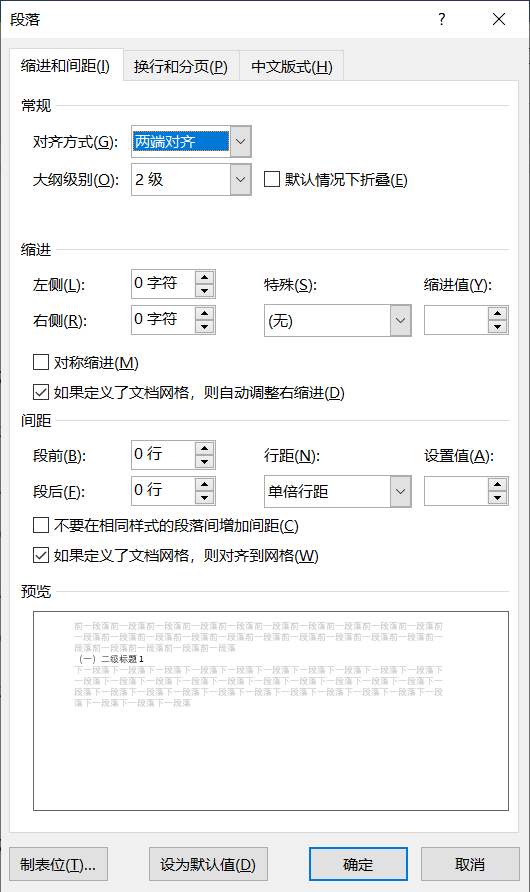Increase 段前 spacing with up arrow
Viewport: 530px width, 892px height.
click(204, 448)
